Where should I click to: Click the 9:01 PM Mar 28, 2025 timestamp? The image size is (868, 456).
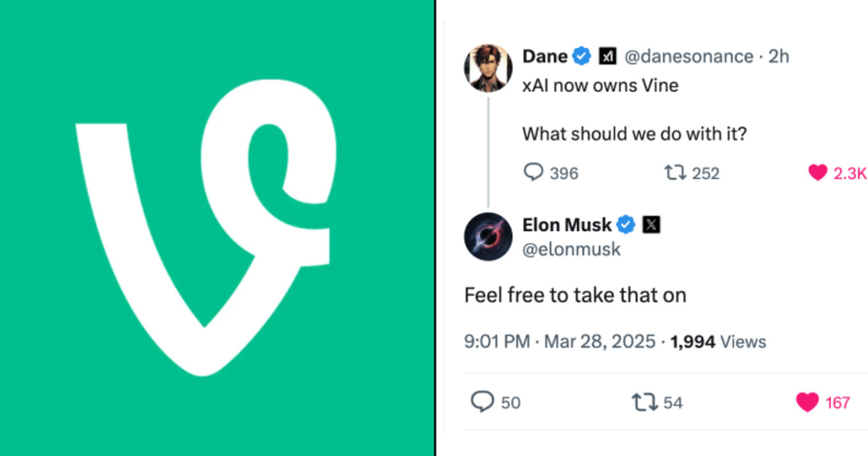(x=560, y=342)
